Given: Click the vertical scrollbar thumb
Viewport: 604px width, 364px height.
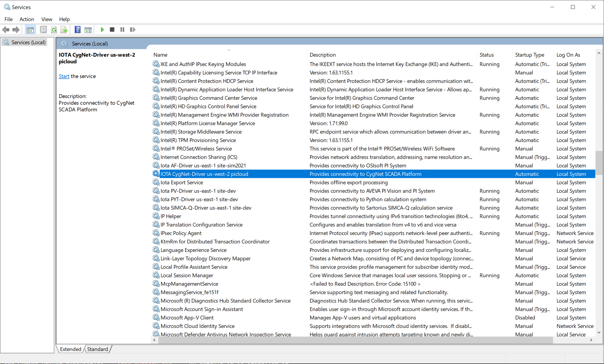Looking at the screenshot, I should tap(599, 163).
